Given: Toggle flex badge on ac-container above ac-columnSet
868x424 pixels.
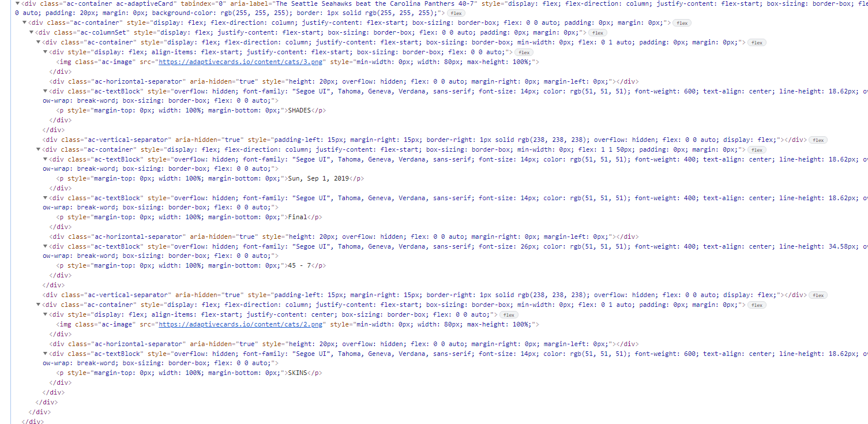Looking at the screenshot, I should pos(682,23).
